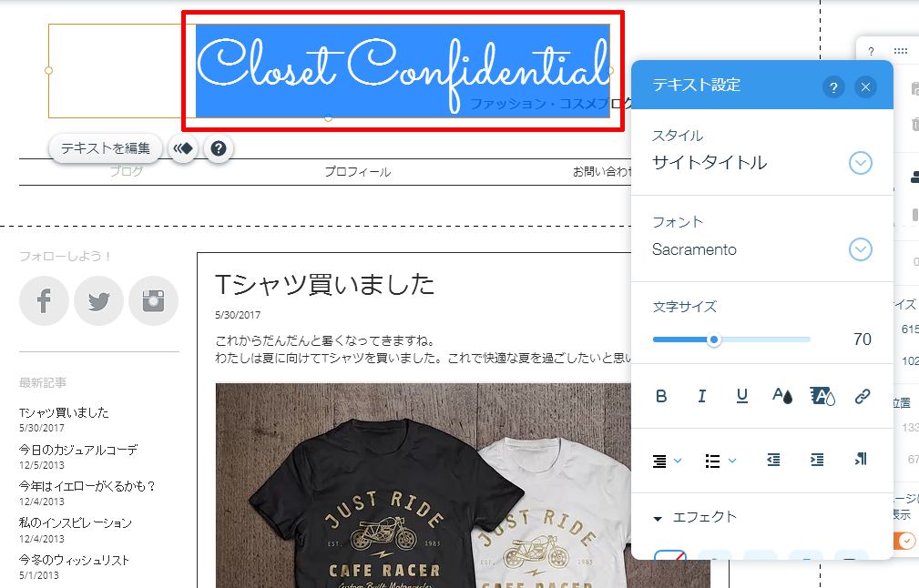Click the animation icon beside テキストを編集
This screenshot has width=919, height=588.
[183, 148]
